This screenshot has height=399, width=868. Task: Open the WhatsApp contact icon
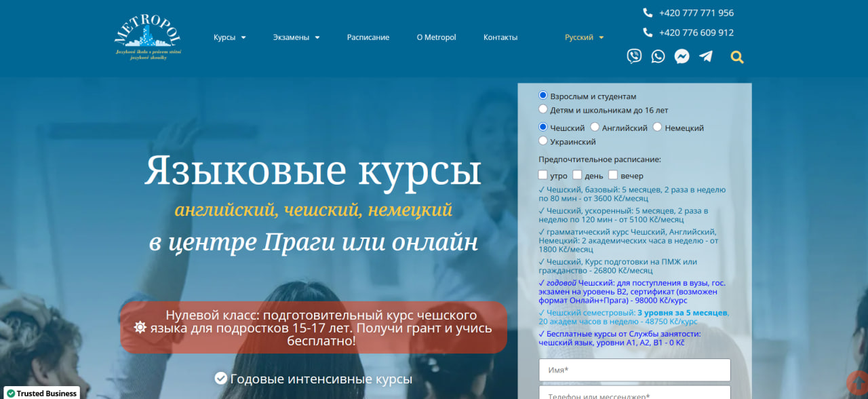coord(658,56)
